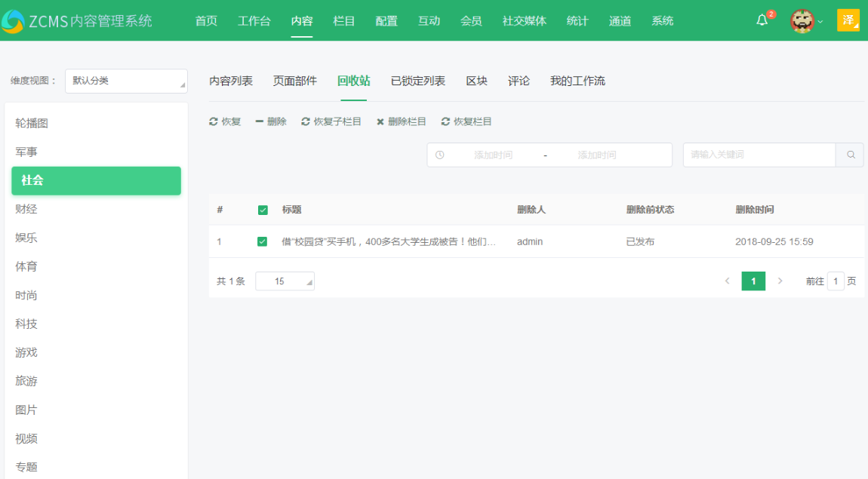Click the search magnifier icon
Image resolution: width=868 pixels, height=479 pixels.
[x=850, y=155]
